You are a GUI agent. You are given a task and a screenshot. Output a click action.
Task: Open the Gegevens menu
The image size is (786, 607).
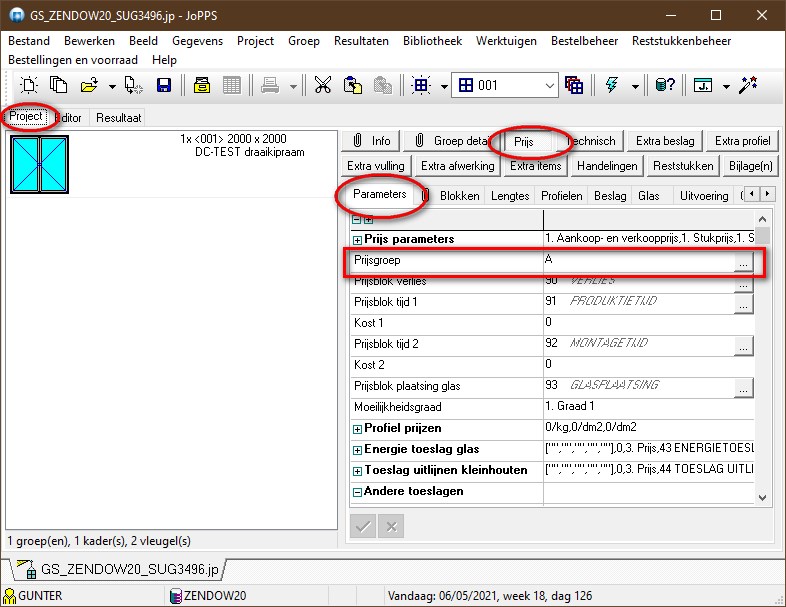click(198, 41)
